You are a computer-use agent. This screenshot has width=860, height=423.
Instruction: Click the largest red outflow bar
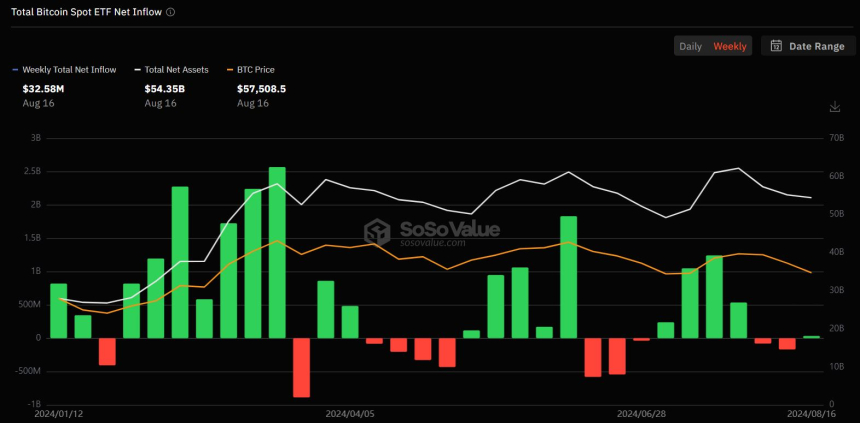coord(301,367)
